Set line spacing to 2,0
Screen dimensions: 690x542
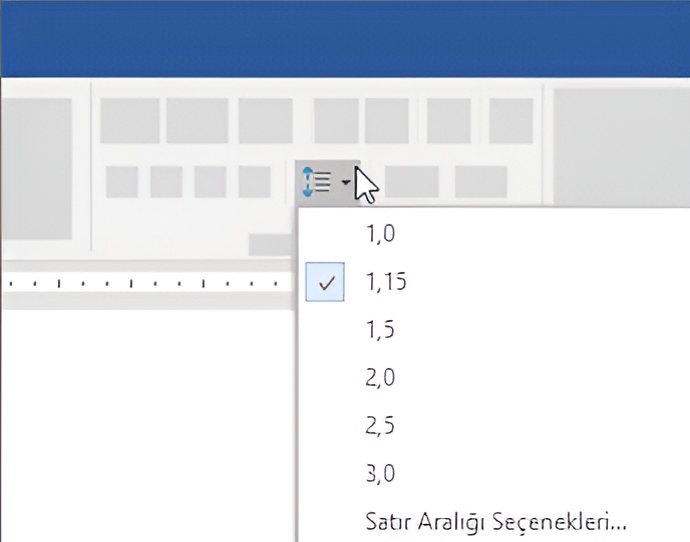pyautogui.click(x=383, y=378)
